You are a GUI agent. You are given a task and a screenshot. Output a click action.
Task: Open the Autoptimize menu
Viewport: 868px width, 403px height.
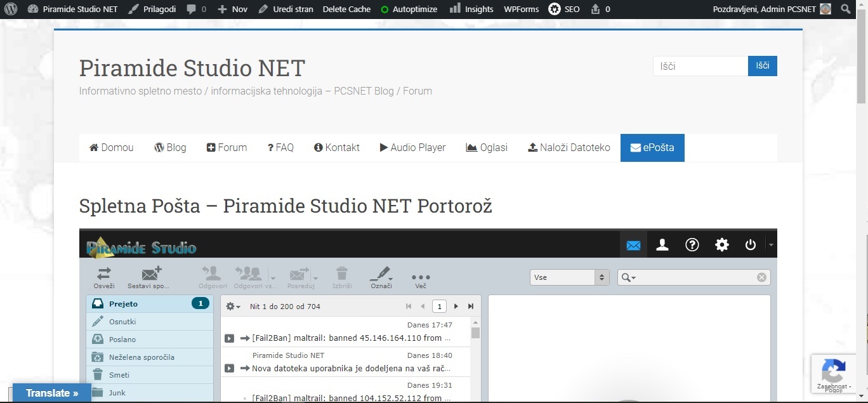[409, 9]
